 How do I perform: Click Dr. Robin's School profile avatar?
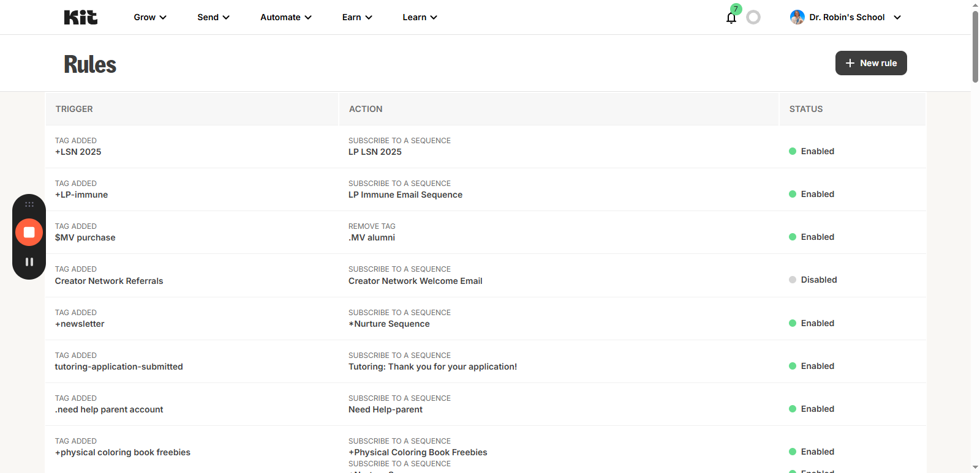797,17
